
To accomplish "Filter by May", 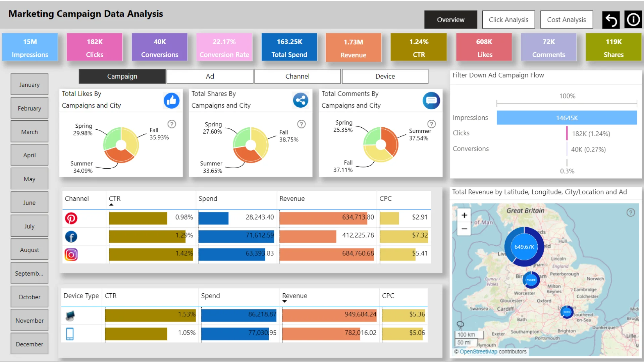I will [30, 179].
